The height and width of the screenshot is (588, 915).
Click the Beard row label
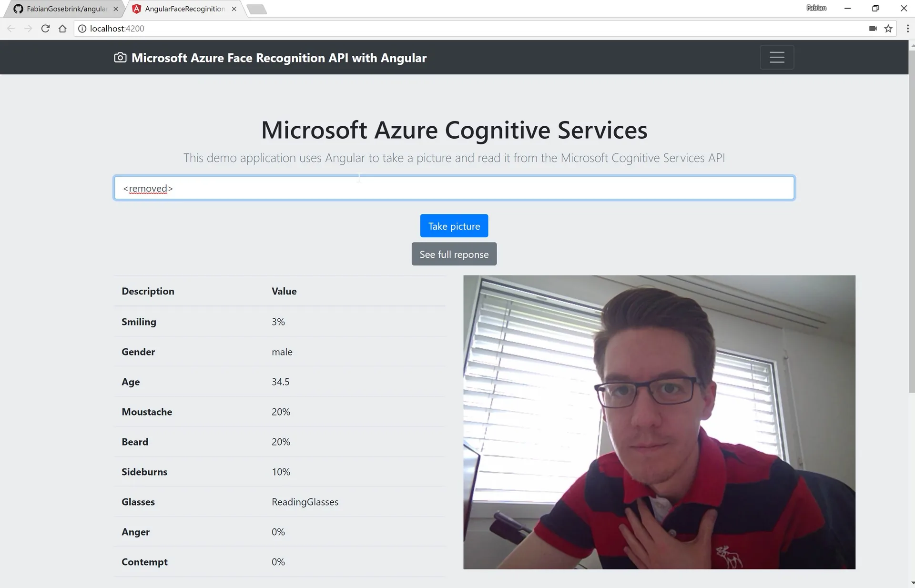tap(135, 442)
